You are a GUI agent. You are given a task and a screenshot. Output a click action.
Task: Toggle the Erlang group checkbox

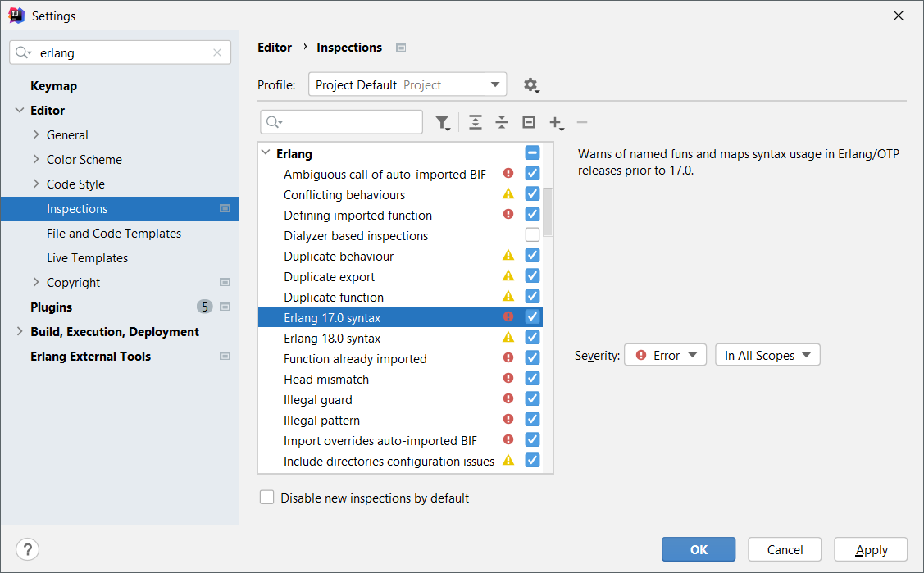pos(532,153)
